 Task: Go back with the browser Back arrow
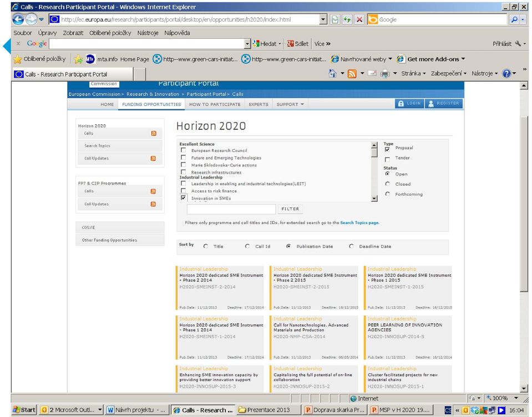[x=18, y=19]
